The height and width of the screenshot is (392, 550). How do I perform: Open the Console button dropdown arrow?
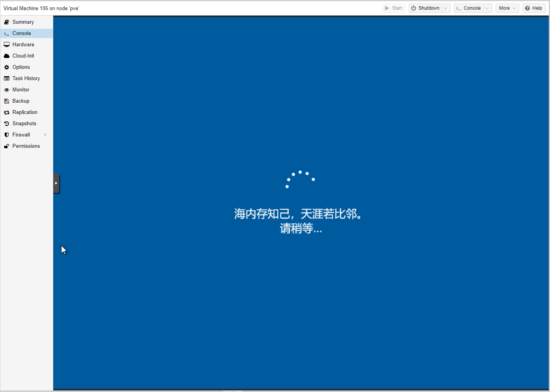coord(487,8)
